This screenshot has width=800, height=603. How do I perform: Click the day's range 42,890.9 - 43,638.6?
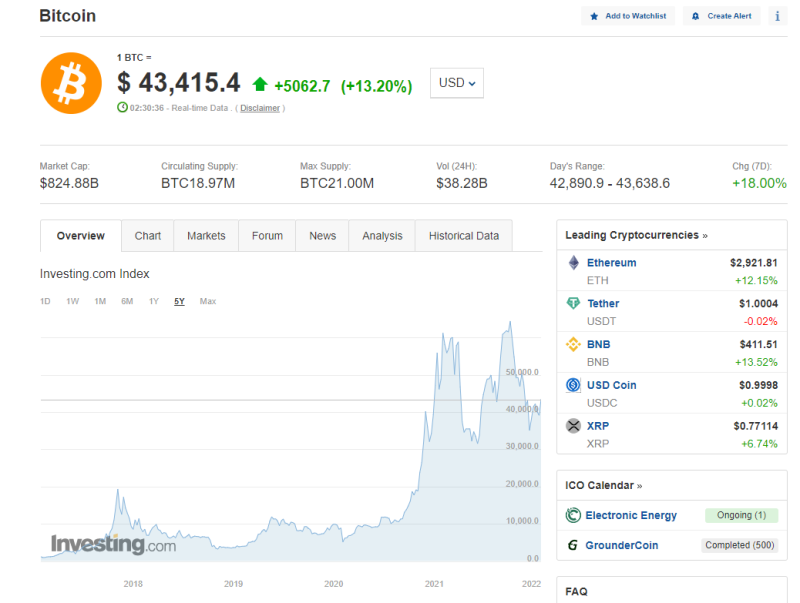[x=610, y=183]
